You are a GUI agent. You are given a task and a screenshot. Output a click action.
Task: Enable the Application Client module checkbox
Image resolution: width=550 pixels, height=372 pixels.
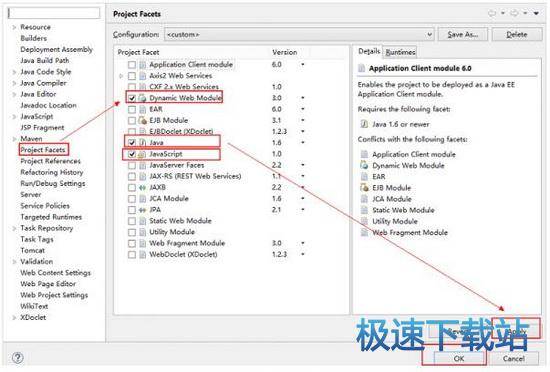[x=132, y=65]
